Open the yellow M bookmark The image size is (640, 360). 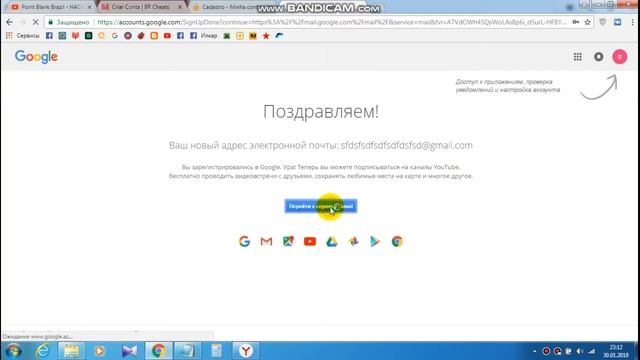[x=253, y=36]
